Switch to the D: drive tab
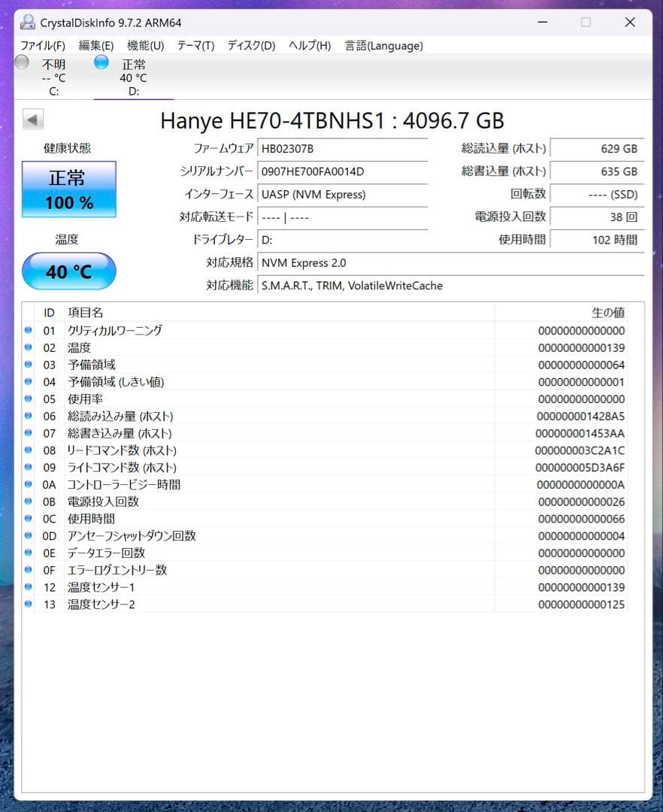 click(x=134, y=78)
